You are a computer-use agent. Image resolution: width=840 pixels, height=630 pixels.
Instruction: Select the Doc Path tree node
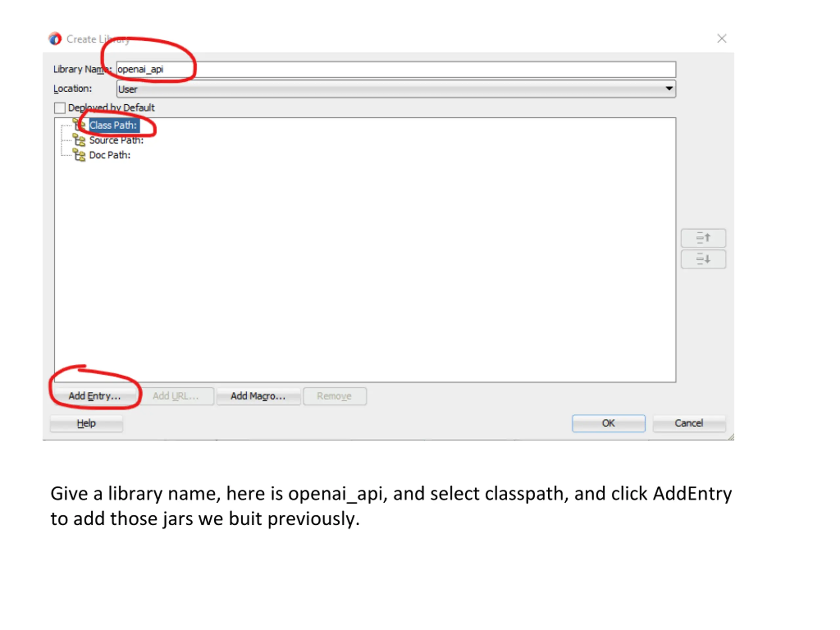[x=110, y=155]
